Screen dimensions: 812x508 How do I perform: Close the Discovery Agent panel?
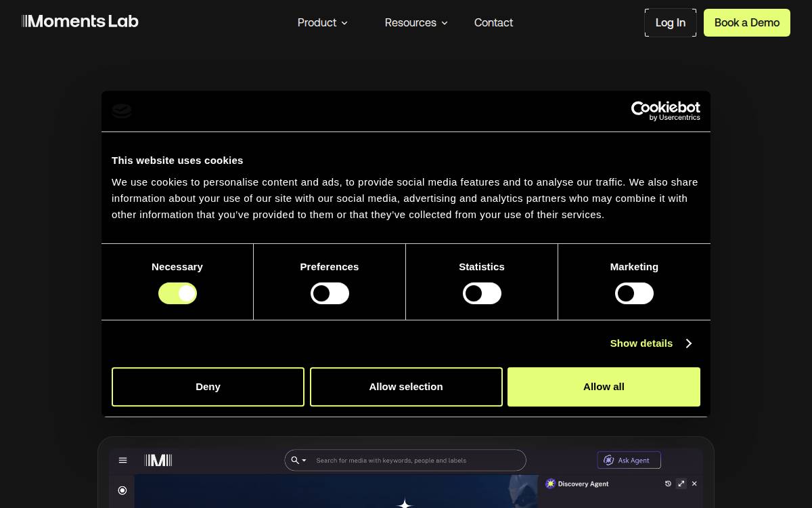(x=694, y=484)
